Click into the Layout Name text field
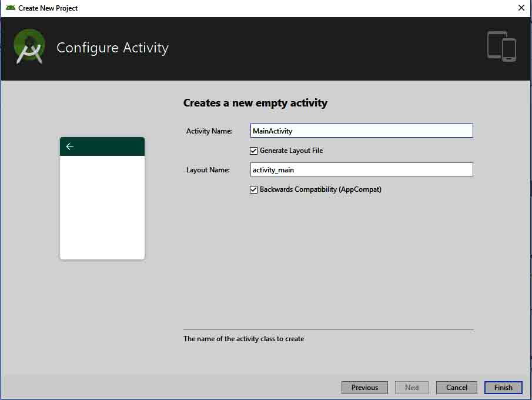Viewport: 532px width, 400px height. click(x=361, y=169)
